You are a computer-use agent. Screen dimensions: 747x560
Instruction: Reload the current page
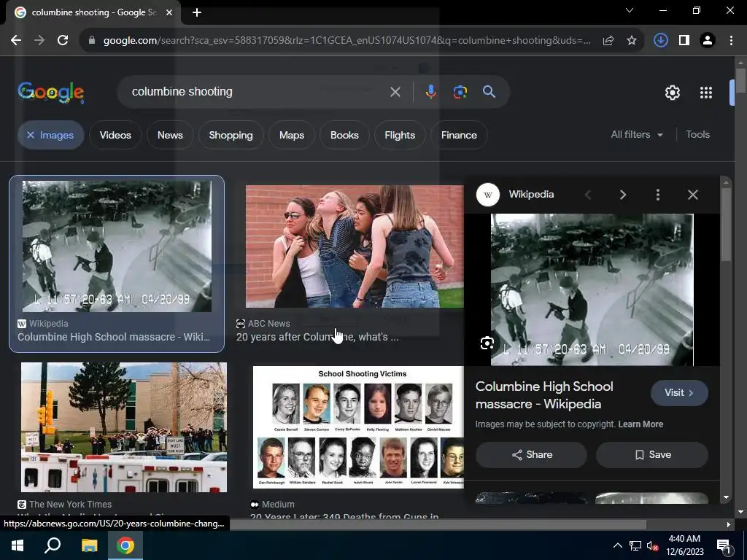[x=63, y=41]
